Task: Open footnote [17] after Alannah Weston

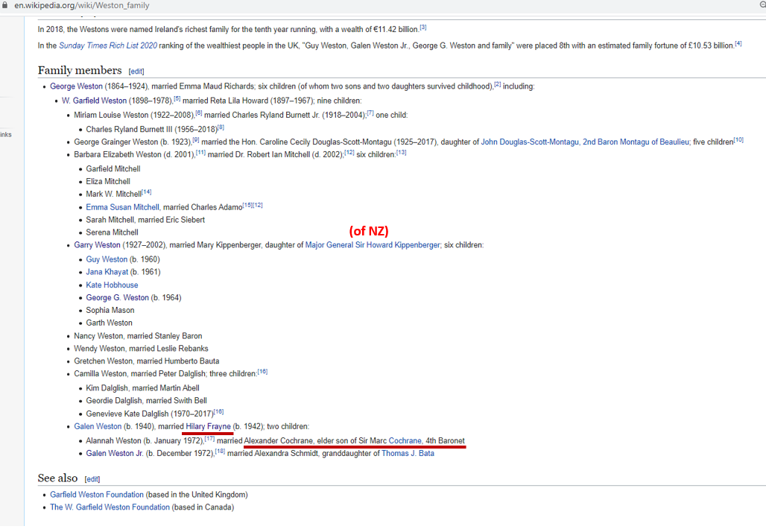Action: 209,439
